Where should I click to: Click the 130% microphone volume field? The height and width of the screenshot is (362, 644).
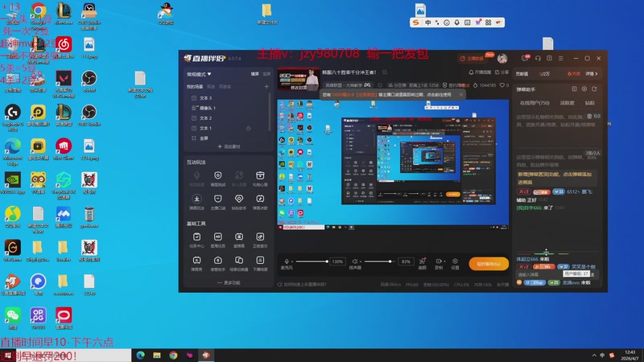pyautogui.click(x=337, y=261)
